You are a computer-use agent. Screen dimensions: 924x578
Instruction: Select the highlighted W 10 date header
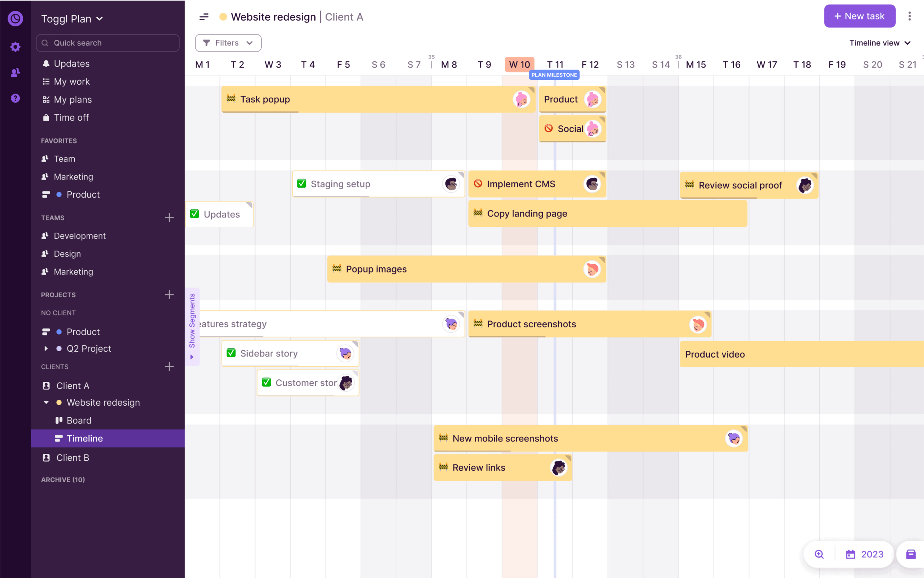pyautogui.click(x=519, y=65)
